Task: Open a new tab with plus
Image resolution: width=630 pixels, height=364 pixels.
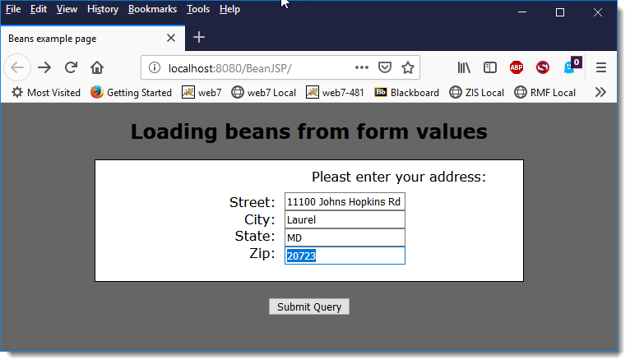Action: (x=199, y=37)
